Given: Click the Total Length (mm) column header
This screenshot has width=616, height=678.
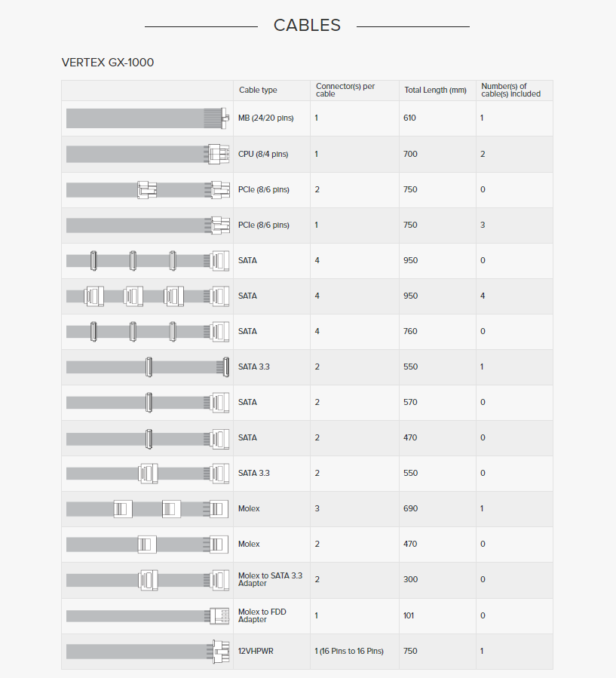Looking at the screenshot, I should [435, 91].
